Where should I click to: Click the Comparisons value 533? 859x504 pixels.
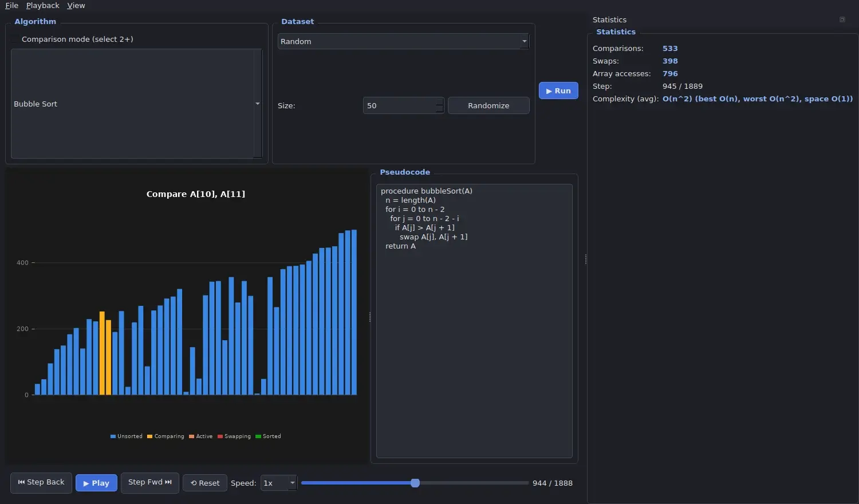point(670,48)
